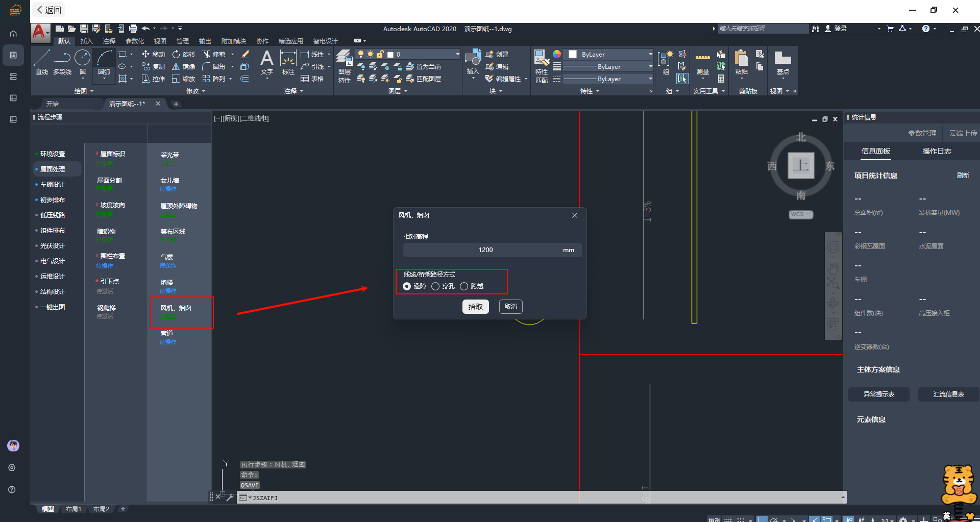Select the 穿孔 radio option
Screen dimensions: 980x522
point(435,286)
